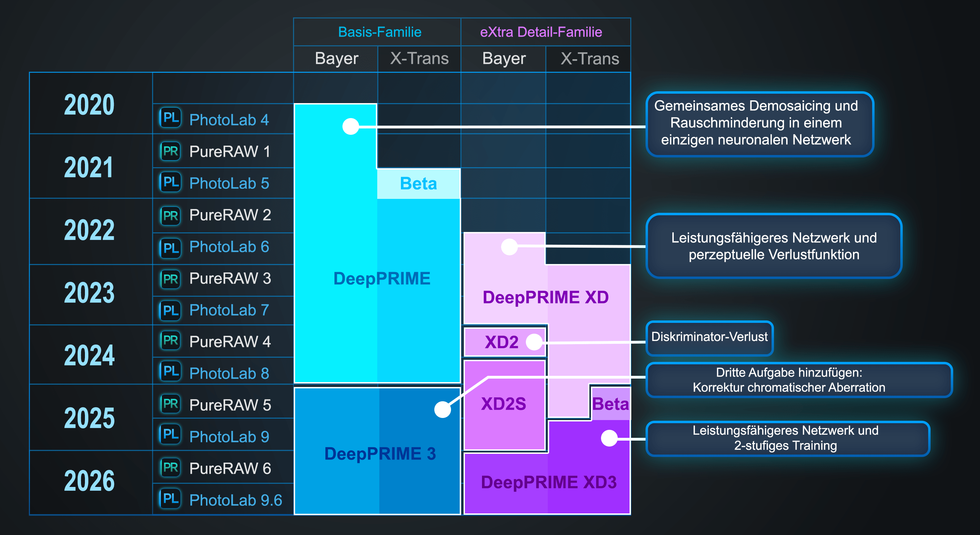Click the PR icon beside PureRAW 6
The image size is (980, 535).
tap(170, 467)
